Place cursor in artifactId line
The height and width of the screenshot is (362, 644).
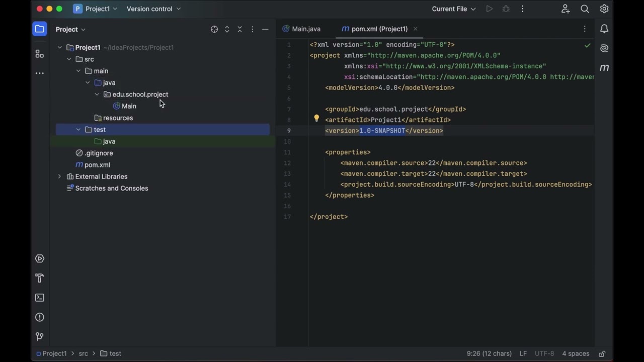(388, 120)
